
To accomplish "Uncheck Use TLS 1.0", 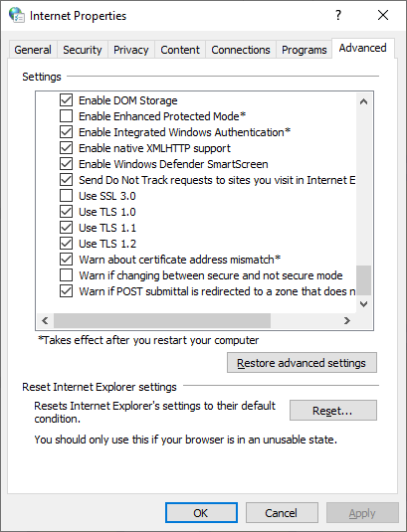I will [66, 212].
